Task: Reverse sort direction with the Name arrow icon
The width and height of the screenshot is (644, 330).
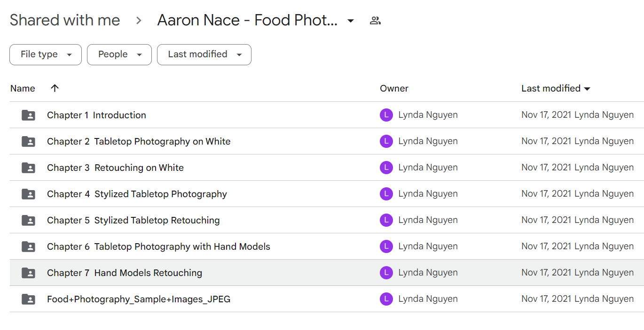Action: pos(55,88)
